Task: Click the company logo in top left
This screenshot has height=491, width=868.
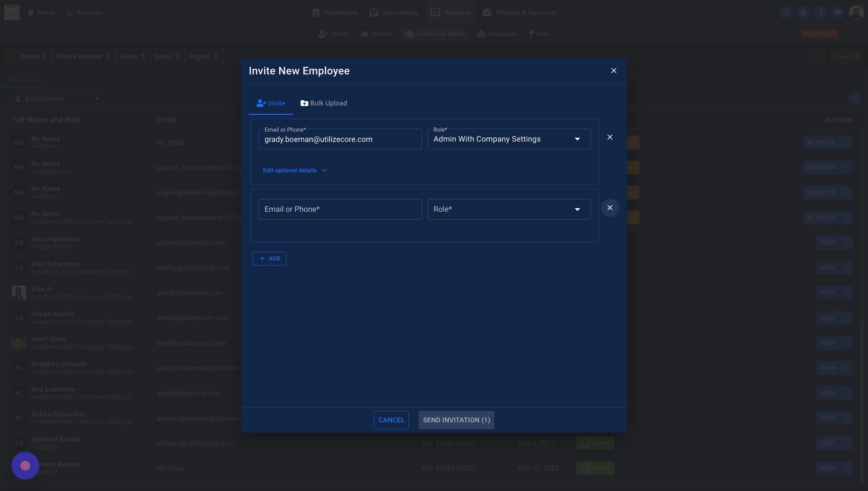Action: 12,12
